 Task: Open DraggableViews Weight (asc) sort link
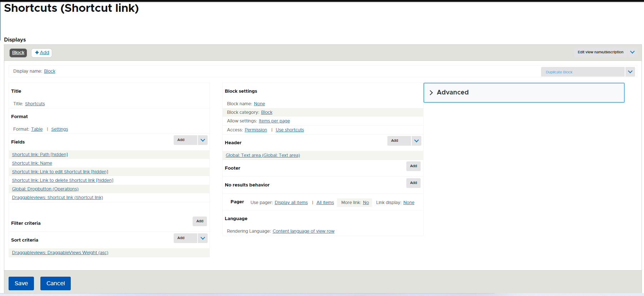coord(60,253)
